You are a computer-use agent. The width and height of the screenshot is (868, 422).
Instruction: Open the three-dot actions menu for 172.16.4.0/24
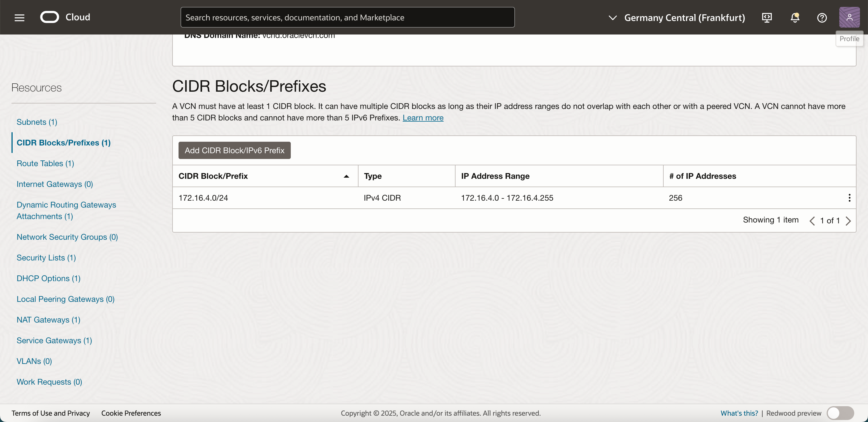pyautogui.click(x=849, y=198)
